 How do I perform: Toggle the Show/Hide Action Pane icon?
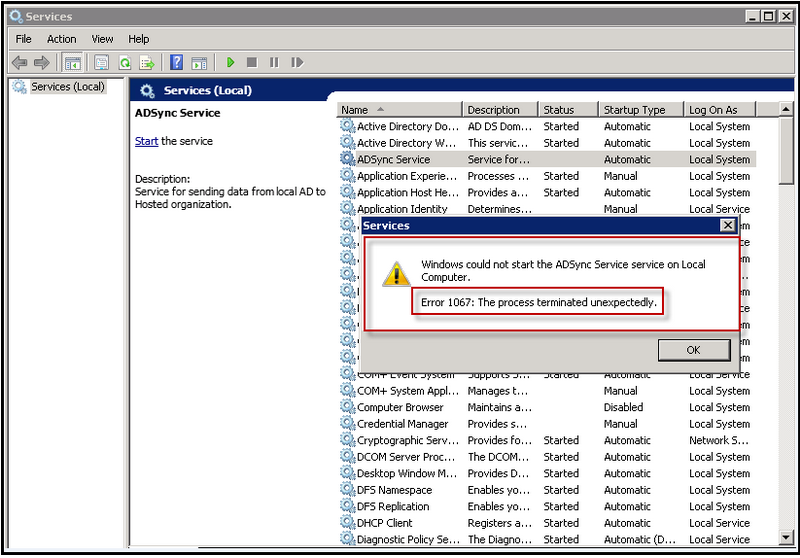coord(199,63)
